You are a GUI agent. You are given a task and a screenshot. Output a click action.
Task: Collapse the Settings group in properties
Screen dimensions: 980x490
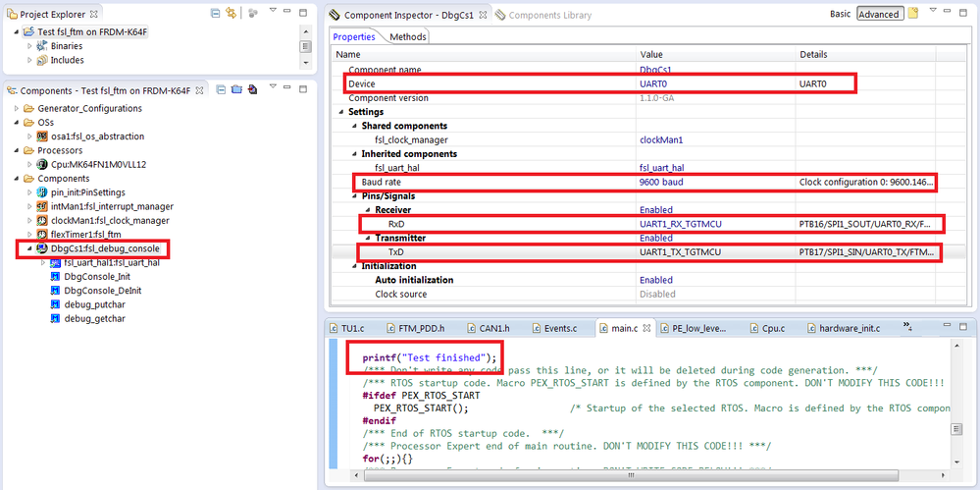click(340, 112)
